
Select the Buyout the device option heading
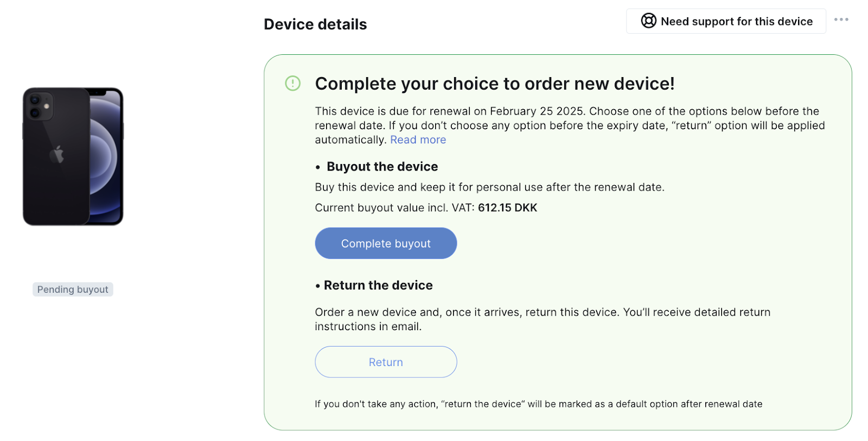(x=382, y=167)
